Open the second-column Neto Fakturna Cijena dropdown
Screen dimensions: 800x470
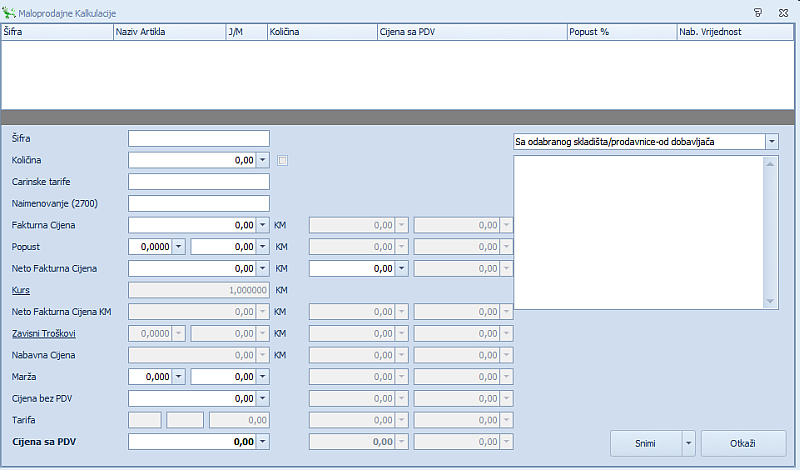pos(402,268)
